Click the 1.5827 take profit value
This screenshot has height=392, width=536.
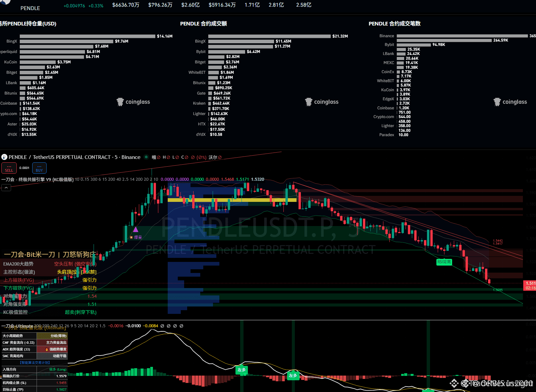(x=61, y=389)
